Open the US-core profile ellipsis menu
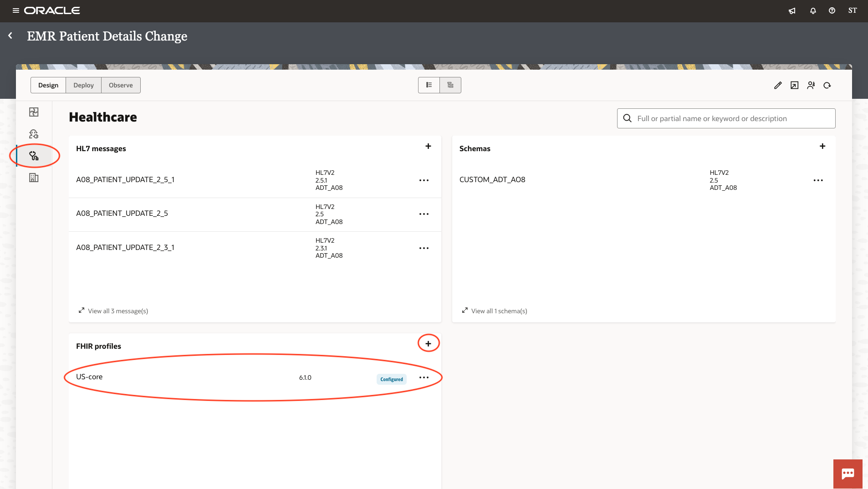Viewport: 868px width, 489px height. (424, 377)
